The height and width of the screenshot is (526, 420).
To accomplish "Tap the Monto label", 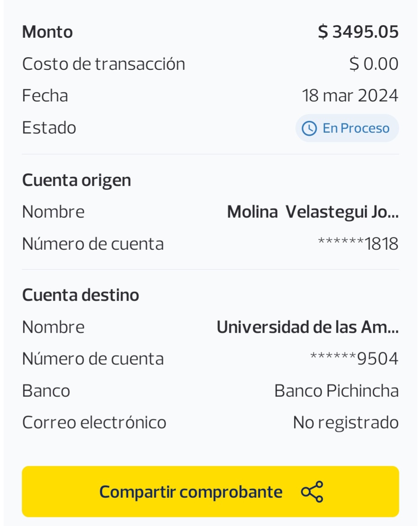I will [x=47, y=32].
